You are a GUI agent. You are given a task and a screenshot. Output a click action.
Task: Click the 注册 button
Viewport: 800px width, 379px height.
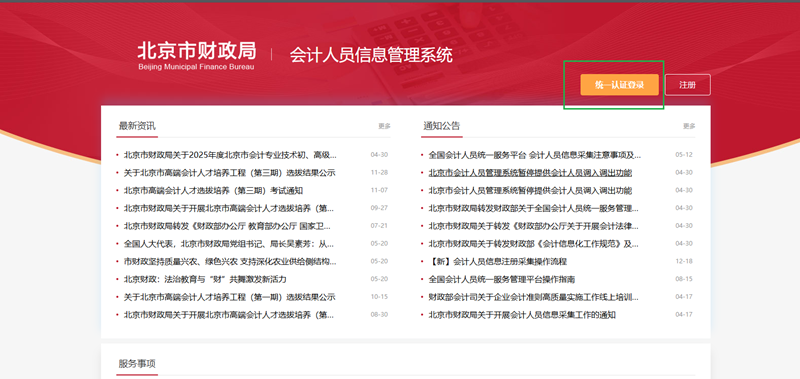pyautogui.click(x=687, y=85)
